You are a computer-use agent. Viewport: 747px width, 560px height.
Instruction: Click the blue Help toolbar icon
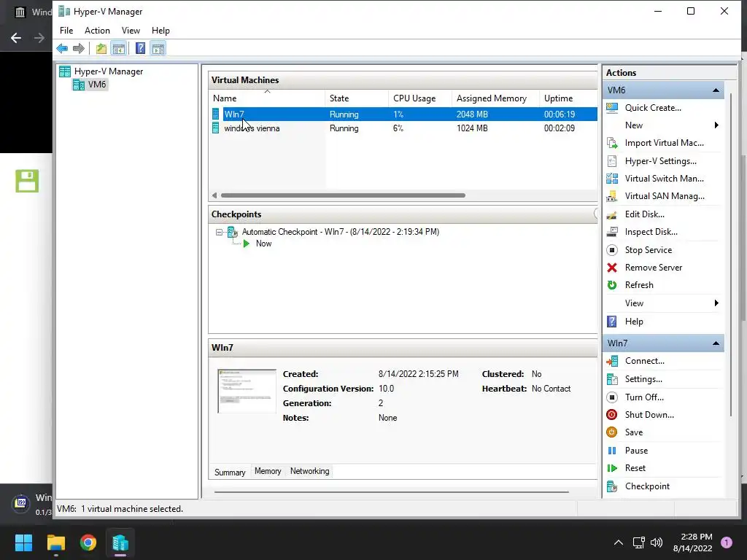(141, 49)
